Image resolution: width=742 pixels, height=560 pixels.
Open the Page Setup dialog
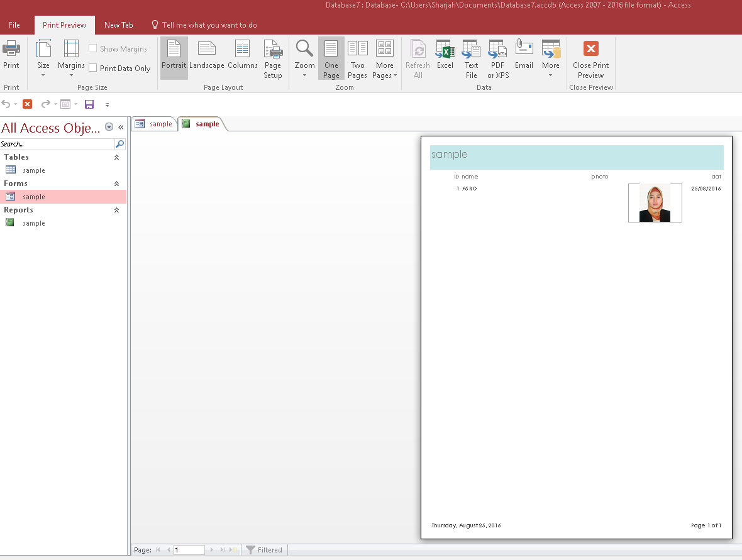tap(273, 58)
